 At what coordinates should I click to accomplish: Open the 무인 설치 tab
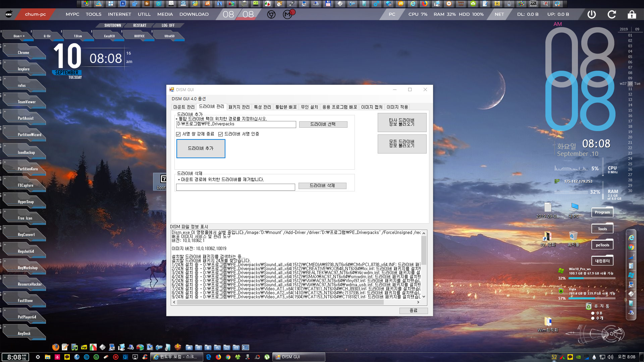[309, 107]
